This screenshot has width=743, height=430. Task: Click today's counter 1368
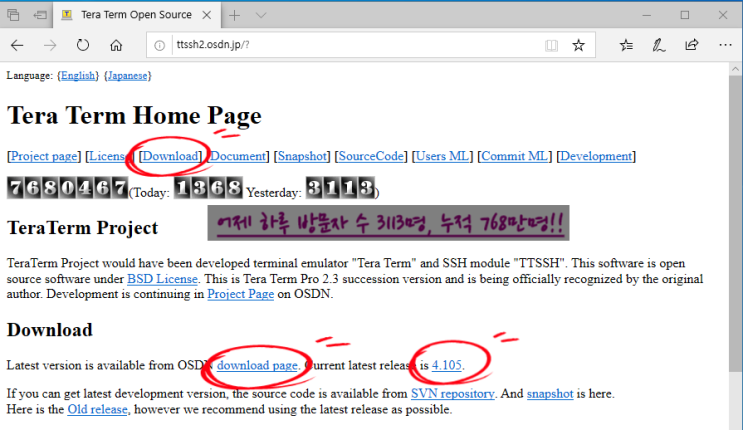pyautogui.click(x=208, y=188)
